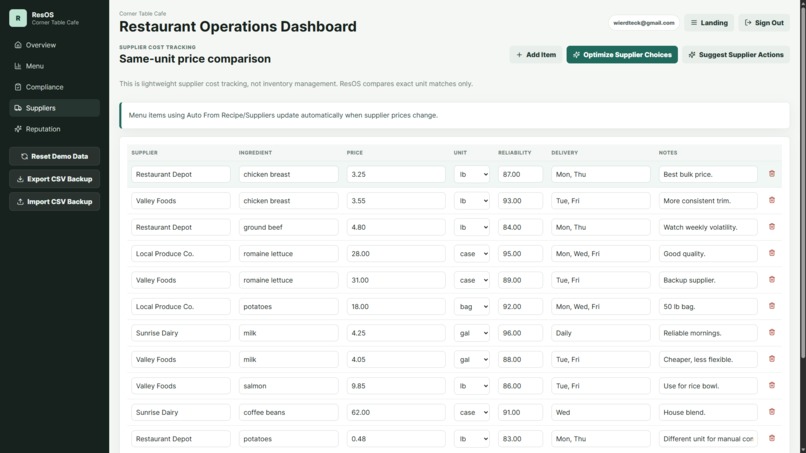806x453 pixels.
Task: Edit delivery field showing Daily
Action: coord(600,333)
